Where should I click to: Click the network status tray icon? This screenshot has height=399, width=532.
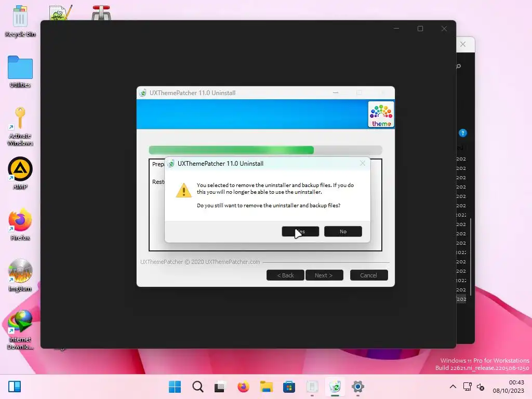pos(467,387)
